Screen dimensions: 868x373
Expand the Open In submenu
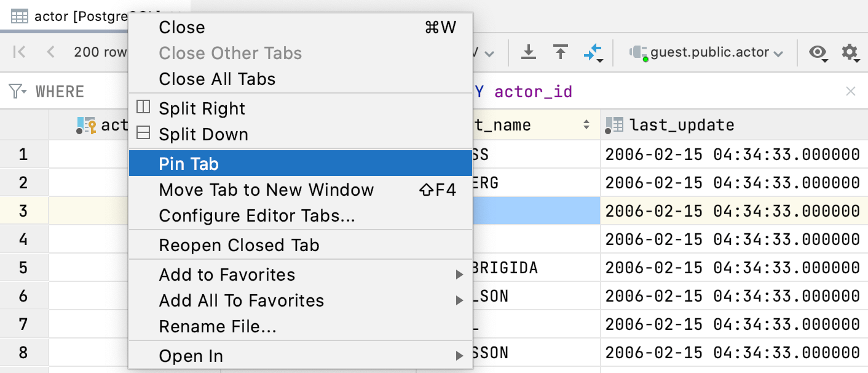click(x=459, y=356)
